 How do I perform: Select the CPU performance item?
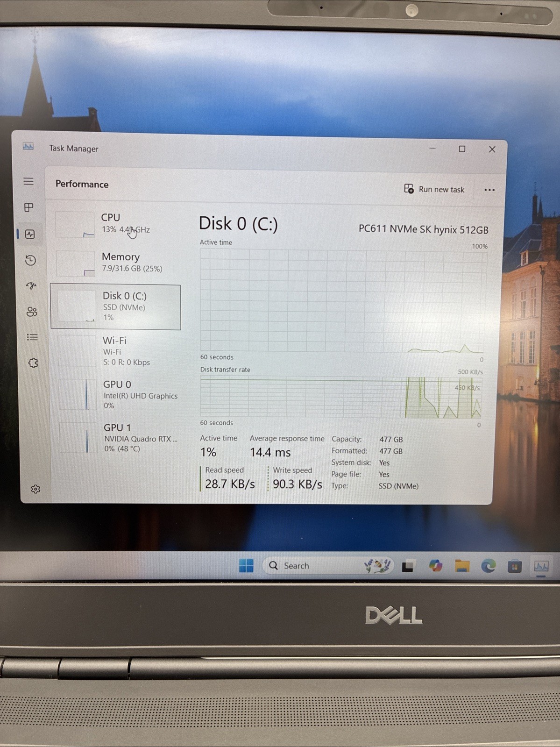pyautogui.click(x=115, y=224)
